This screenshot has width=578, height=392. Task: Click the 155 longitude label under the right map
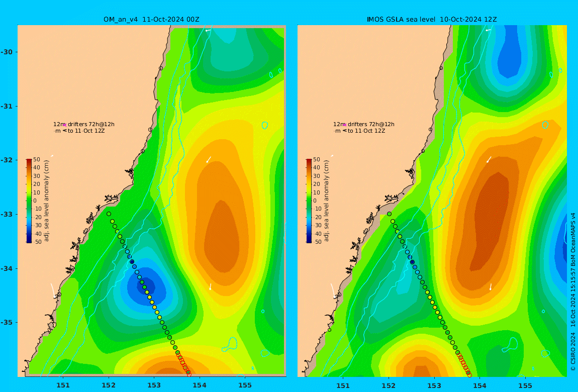(x=525, y=385)
